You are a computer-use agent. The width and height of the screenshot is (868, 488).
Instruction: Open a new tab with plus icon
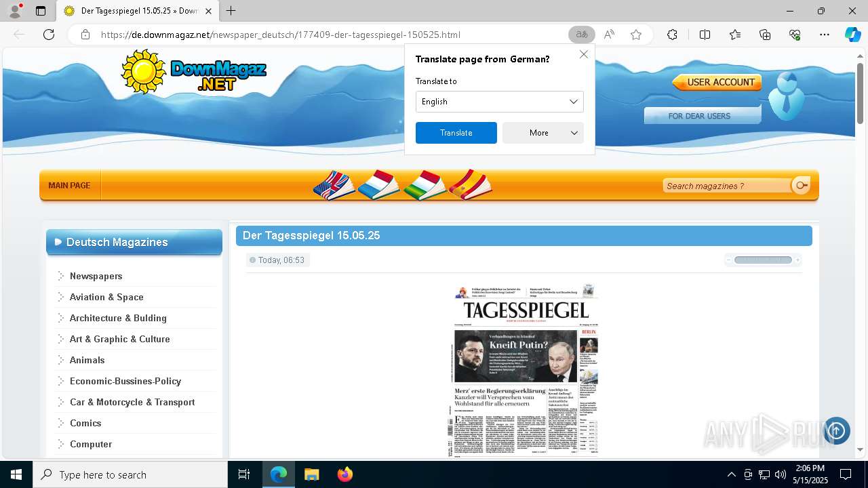[231, 11]
